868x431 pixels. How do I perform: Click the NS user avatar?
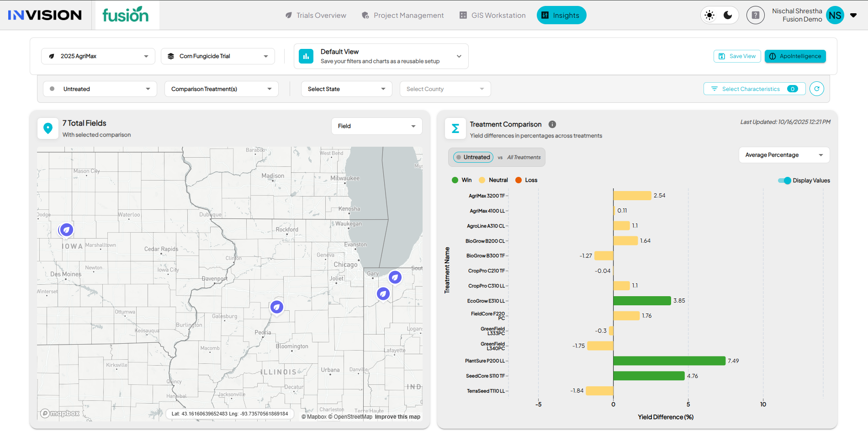click(835, 15)
